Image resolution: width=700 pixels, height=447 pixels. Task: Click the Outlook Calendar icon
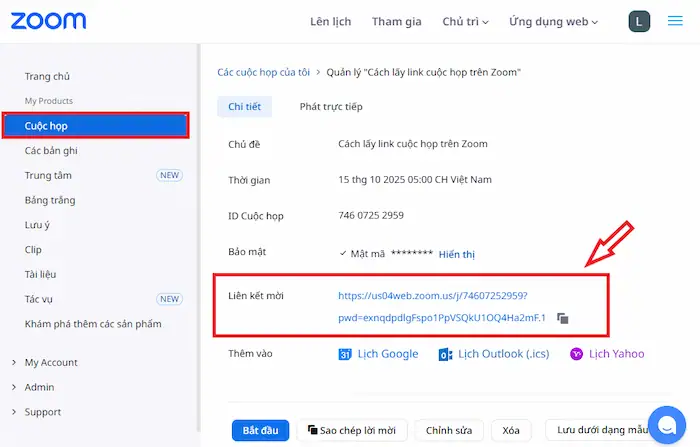445,354
